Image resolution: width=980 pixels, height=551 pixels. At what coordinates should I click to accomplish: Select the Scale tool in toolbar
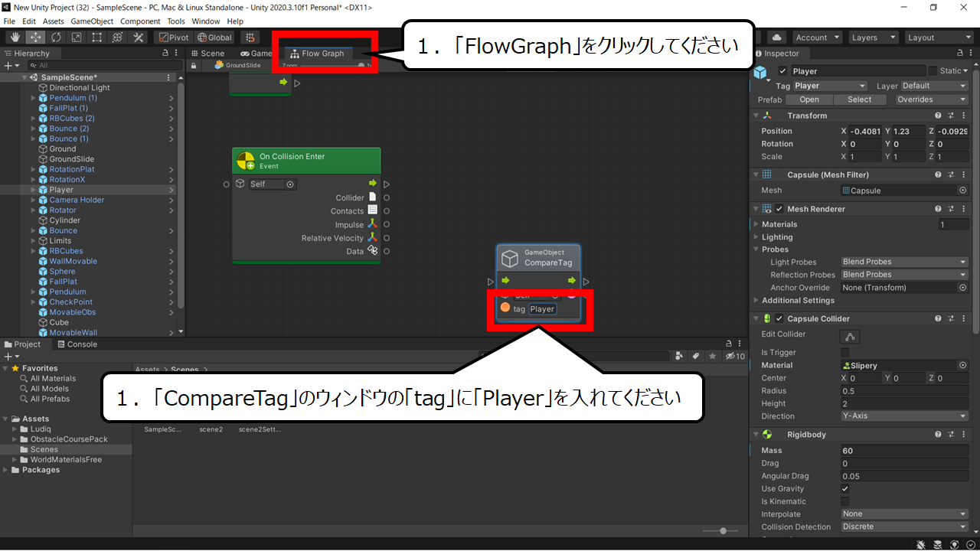[77, 37]
